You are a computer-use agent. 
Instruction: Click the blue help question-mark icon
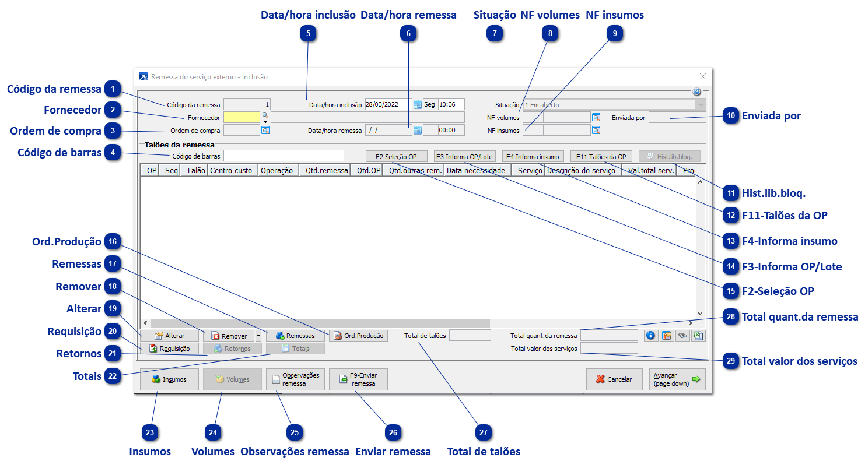(x=696, y=92)
